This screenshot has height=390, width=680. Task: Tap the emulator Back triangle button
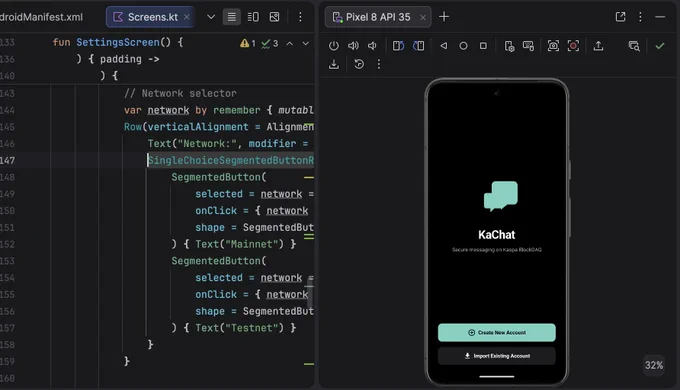click(444, 46)
